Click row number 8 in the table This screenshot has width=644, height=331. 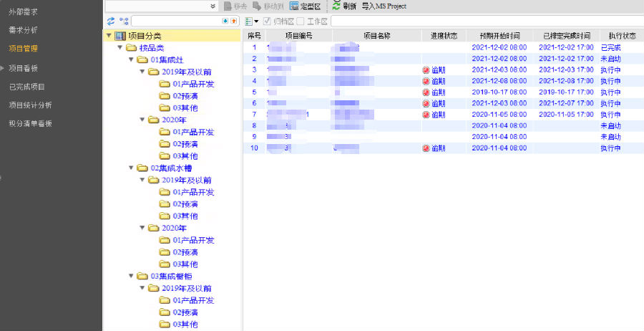point(254,125)
